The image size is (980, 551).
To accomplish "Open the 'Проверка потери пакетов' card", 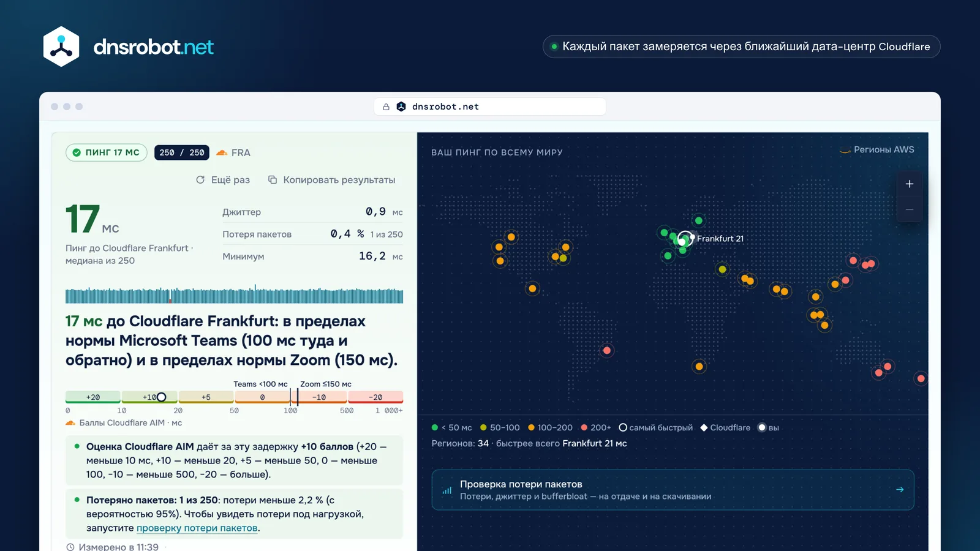I will tap(673, 490).
